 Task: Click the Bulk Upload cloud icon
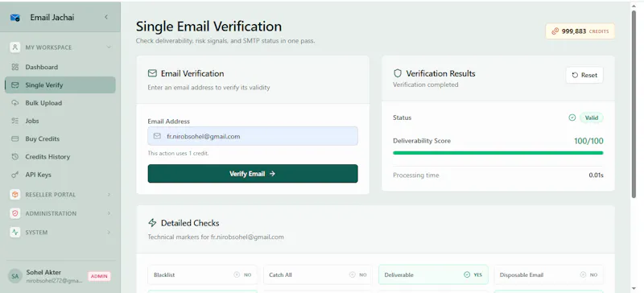[x=15, y=103]
